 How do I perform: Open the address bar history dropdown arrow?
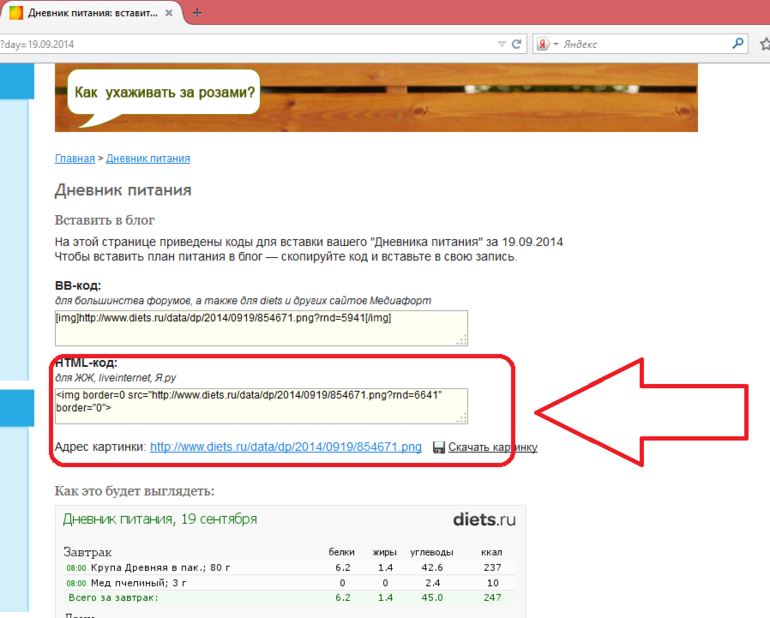point(502,44)
